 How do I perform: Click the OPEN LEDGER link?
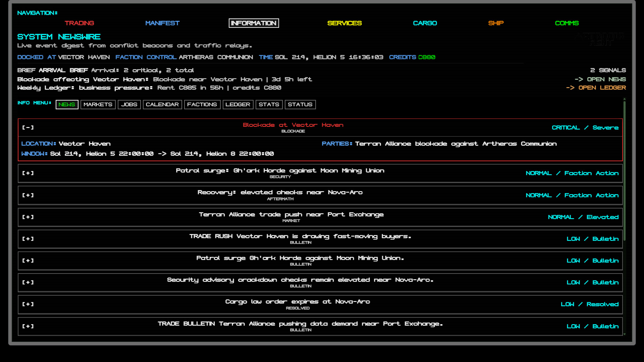coord(596,88)
